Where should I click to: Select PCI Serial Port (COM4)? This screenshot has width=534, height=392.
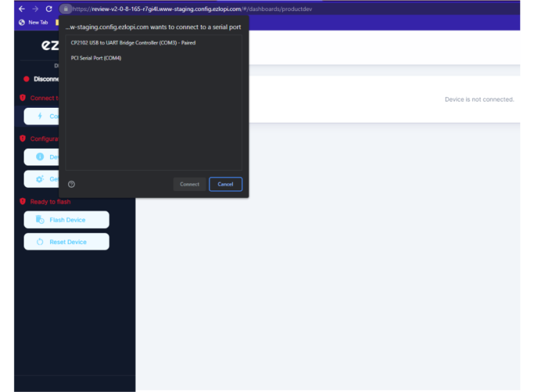(96, 58)
